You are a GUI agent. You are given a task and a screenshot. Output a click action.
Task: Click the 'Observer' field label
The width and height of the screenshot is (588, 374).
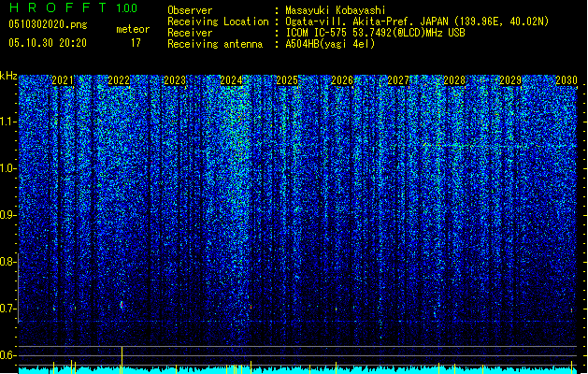[190, 10]
